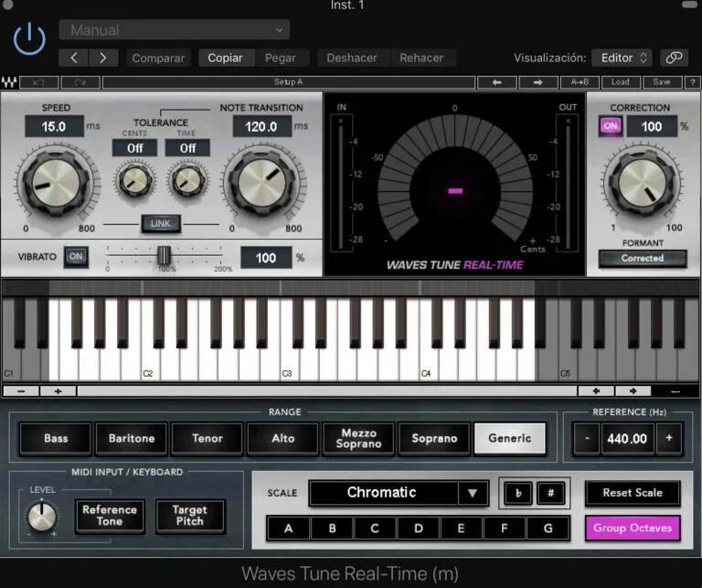Click the keyboard horizontal scrollbar
The height and width of the screenshot is (588, 702).
coord(327,391)
